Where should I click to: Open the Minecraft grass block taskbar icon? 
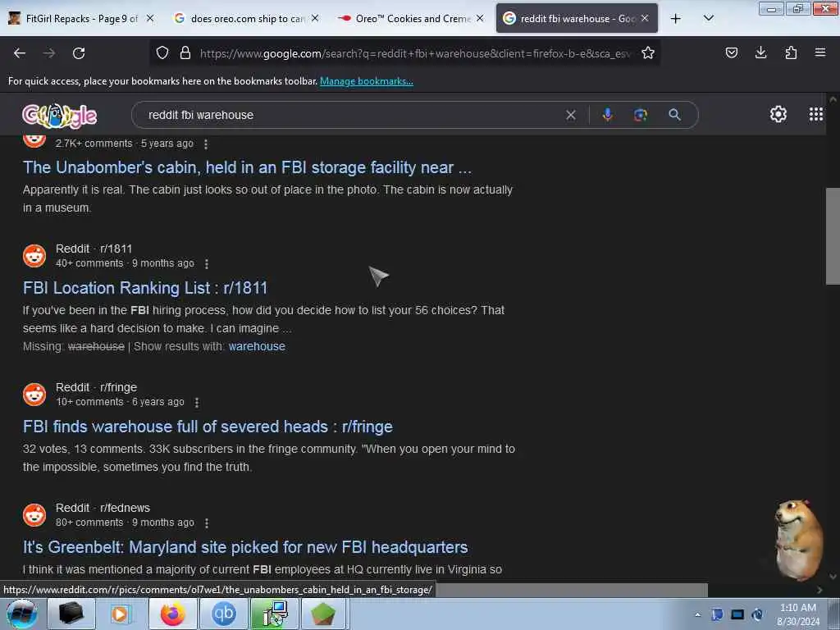[323, 614]
